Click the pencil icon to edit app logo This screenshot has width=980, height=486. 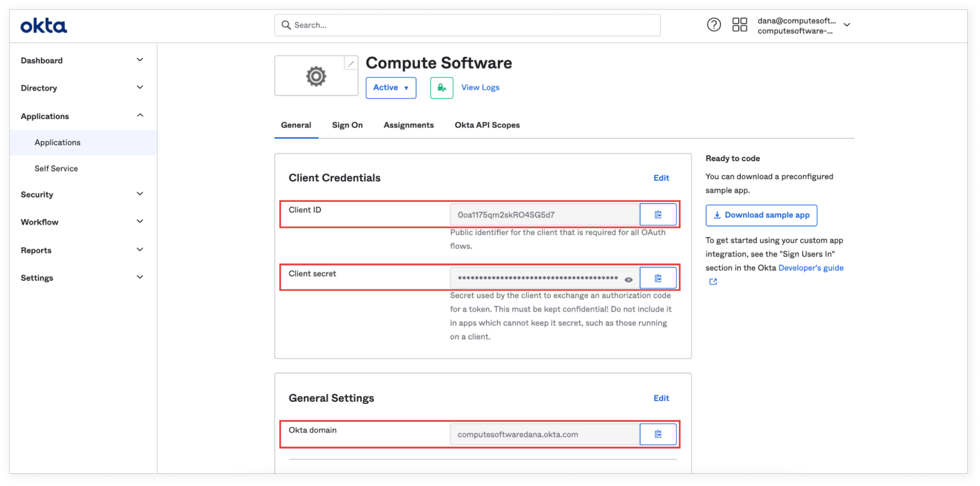351,64
